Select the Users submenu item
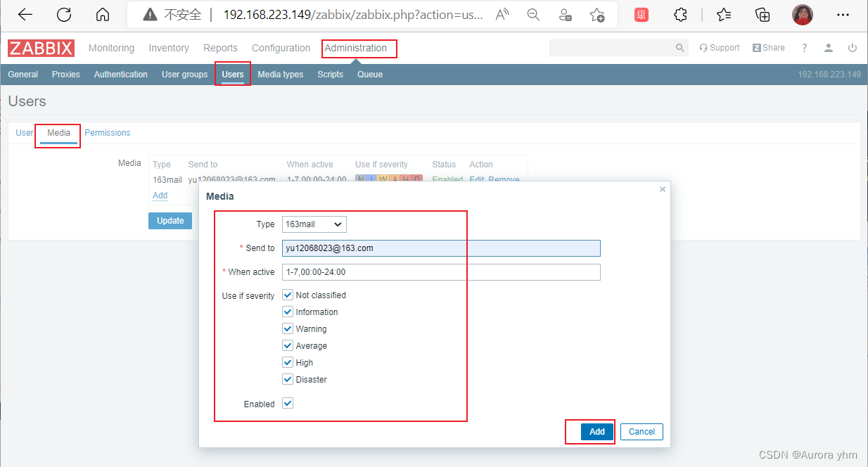868x467 pixels. pos(233,75)
